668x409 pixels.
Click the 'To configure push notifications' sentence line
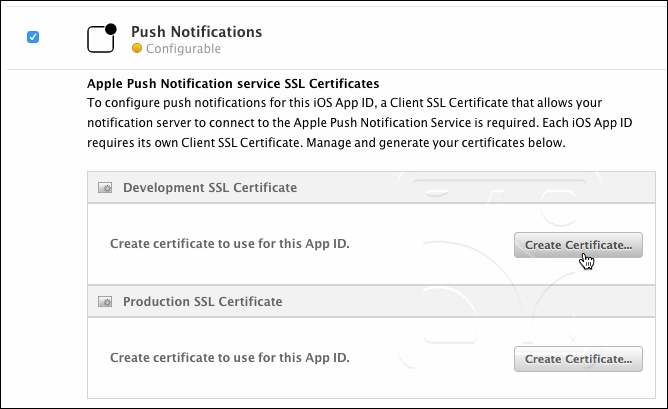[344, 103]
